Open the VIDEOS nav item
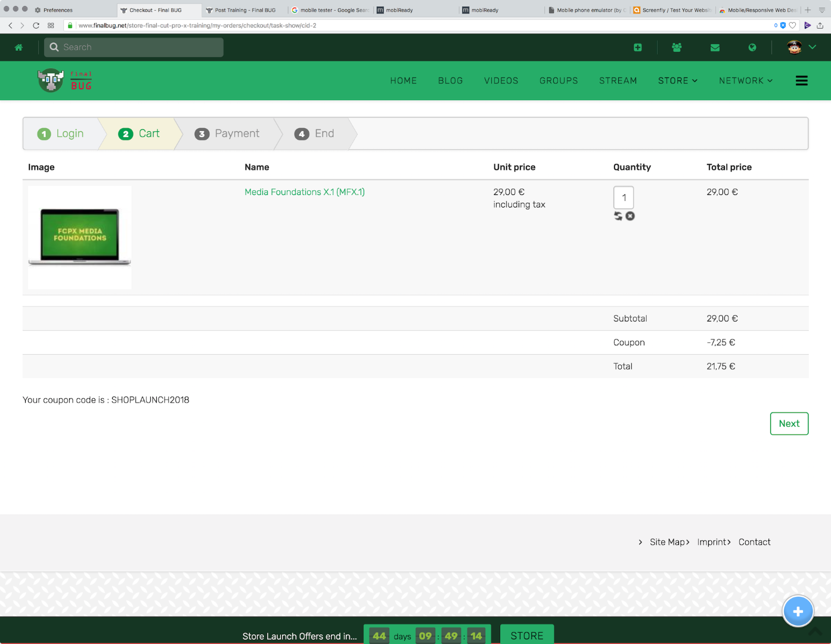This screenshot has width=831, height=644. [x=501, y=80]
